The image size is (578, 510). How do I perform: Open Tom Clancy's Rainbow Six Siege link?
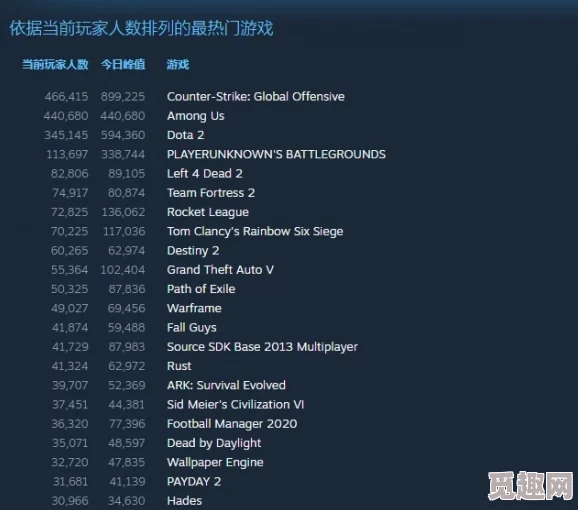click(255, 231)
